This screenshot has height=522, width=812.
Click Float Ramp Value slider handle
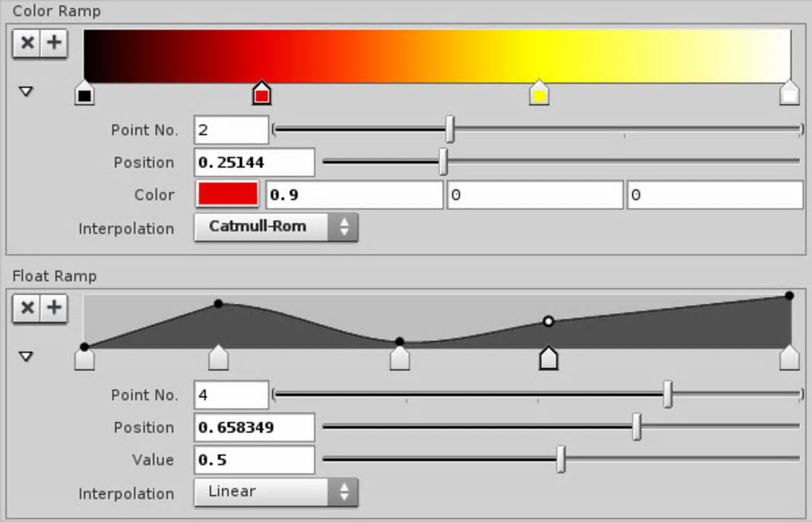click(561, 459)
